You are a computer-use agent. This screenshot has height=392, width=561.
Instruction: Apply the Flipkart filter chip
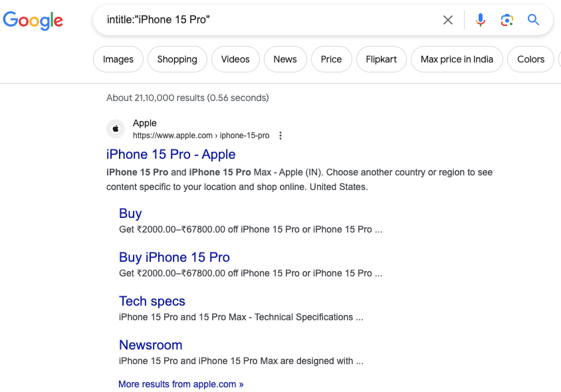tap(381, 59)
